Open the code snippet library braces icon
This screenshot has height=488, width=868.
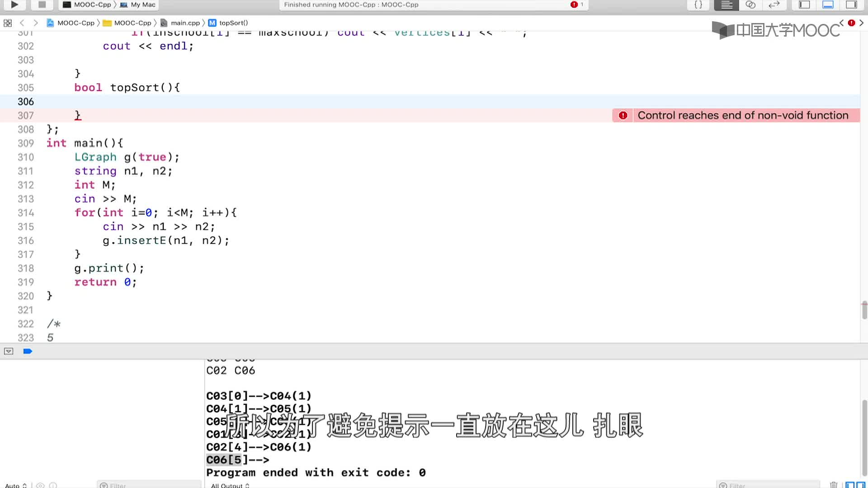pyautogui.click(x=698, y=5)
